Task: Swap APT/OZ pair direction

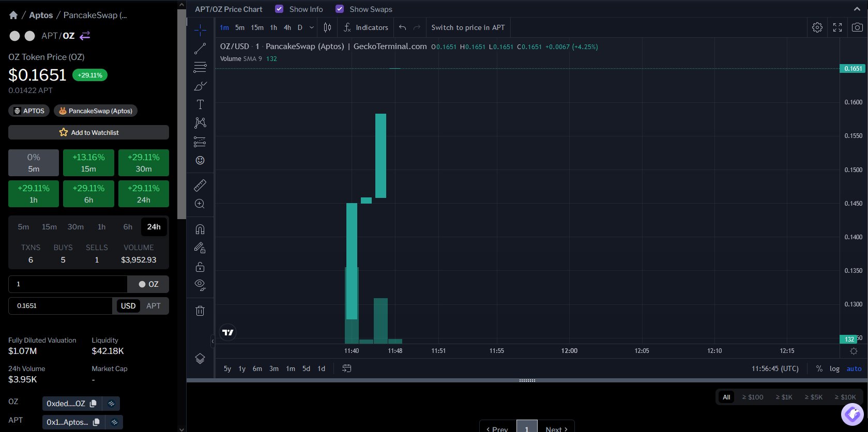Action: click(x=85, y=35)
